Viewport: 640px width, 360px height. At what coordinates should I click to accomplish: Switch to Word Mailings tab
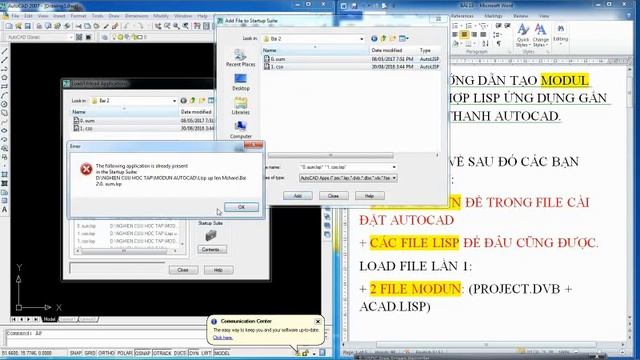click(493, 16)
